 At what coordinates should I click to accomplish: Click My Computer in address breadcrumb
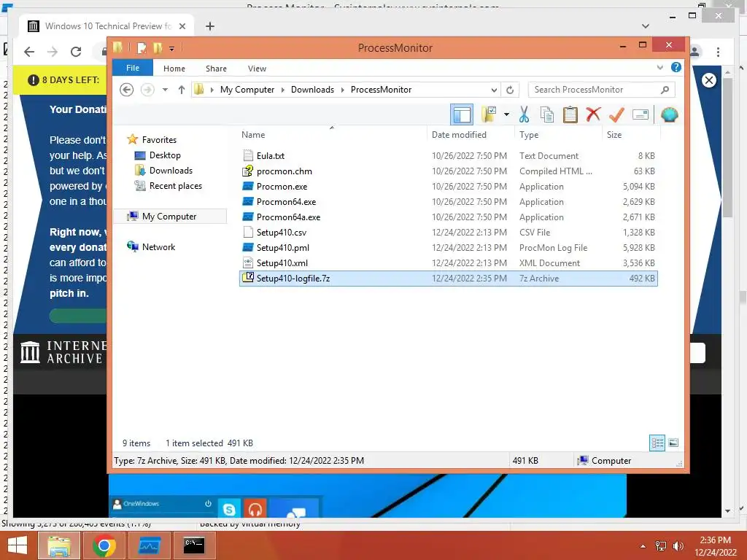pos(247,90)
